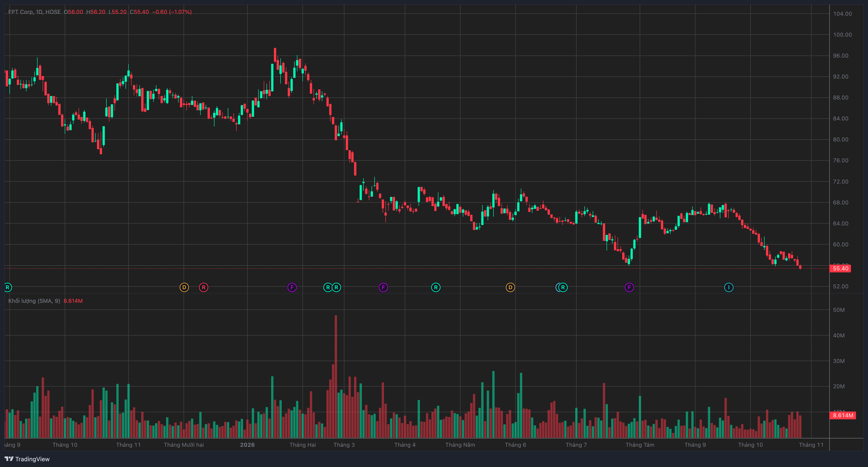Open the TradingView logo link
The image size is (868, 467).
(27, 459)
